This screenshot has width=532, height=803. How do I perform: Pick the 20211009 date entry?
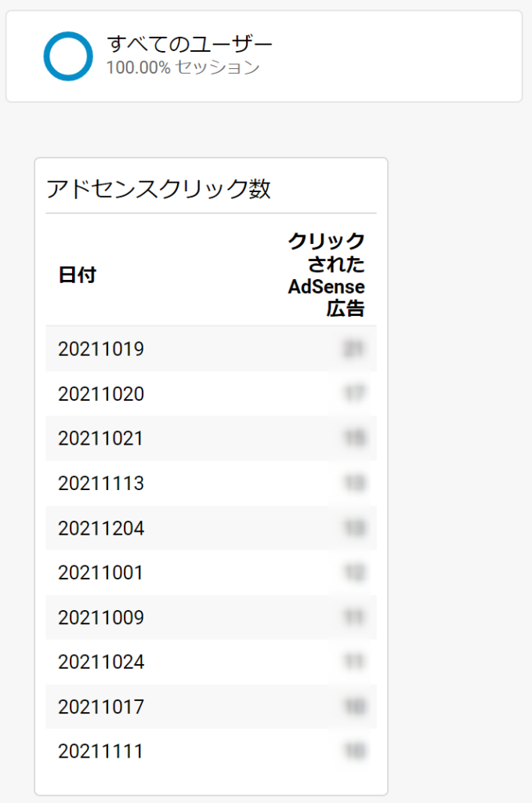[x=101, y=618]
